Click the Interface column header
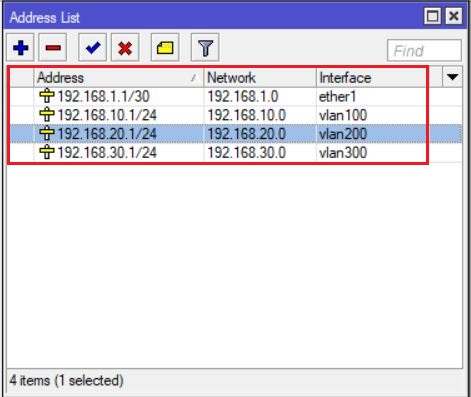This screenshot has height=397, width=471. (x=371, y=78)
